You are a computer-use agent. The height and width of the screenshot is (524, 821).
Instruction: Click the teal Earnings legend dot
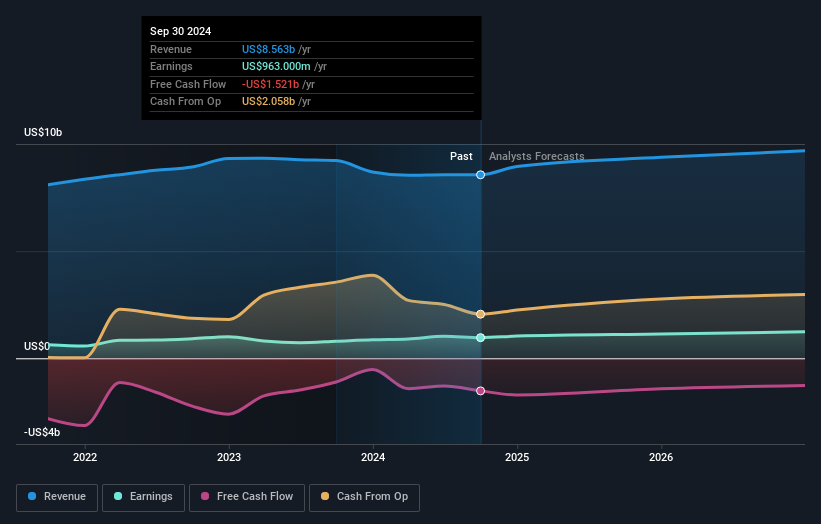(x=118, y=496)
